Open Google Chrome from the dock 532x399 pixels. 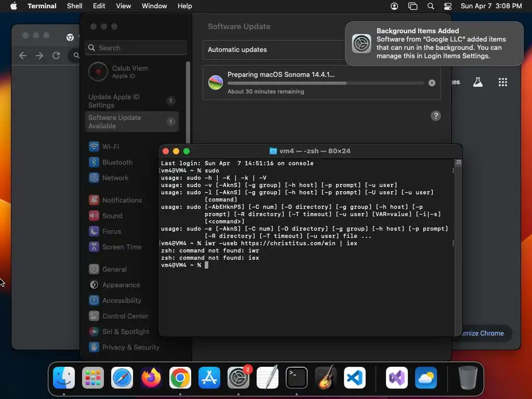click(180, 378)
